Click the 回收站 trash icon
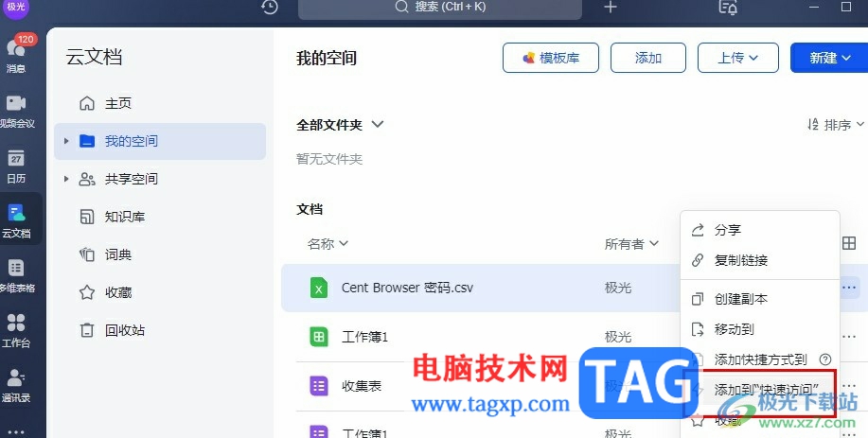The image size is (868, 438). pyautogui.click(x=87, y=330)
